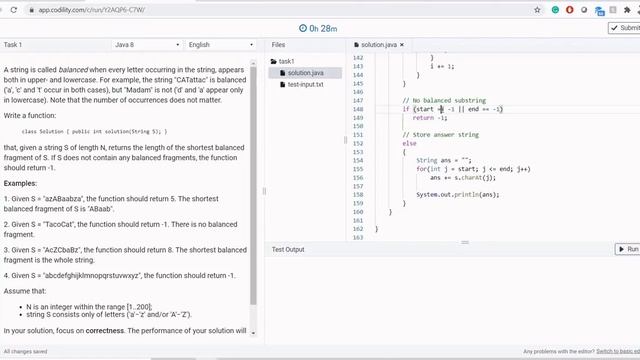Open the gray circle extension icon
Viewport: 640px width, 360px height.
[584, 10]
